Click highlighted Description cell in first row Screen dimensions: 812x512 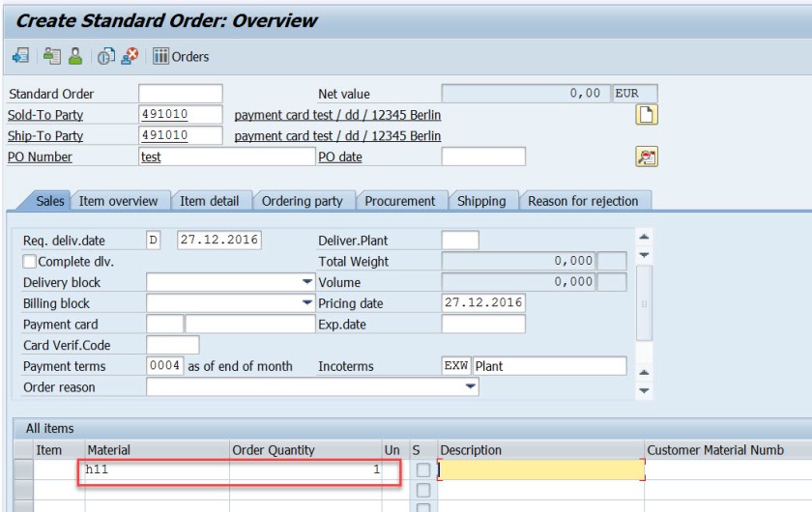click(541, 469)
